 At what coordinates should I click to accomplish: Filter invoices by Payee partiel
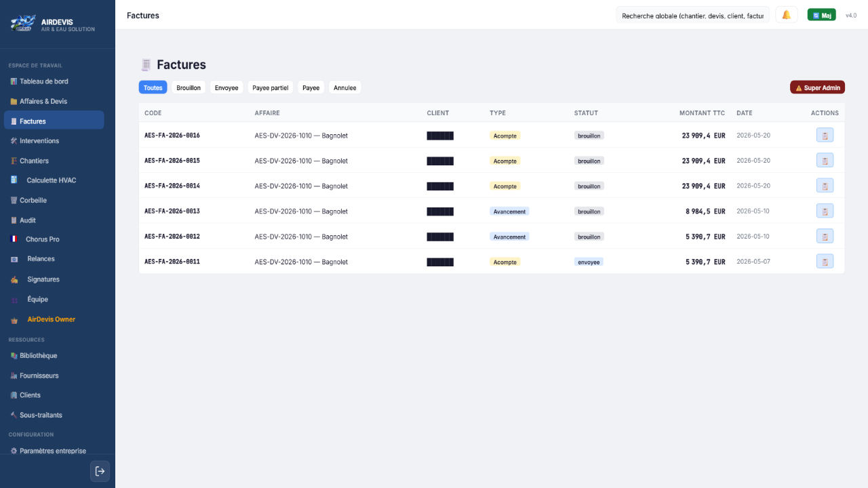tap(270, 87)
